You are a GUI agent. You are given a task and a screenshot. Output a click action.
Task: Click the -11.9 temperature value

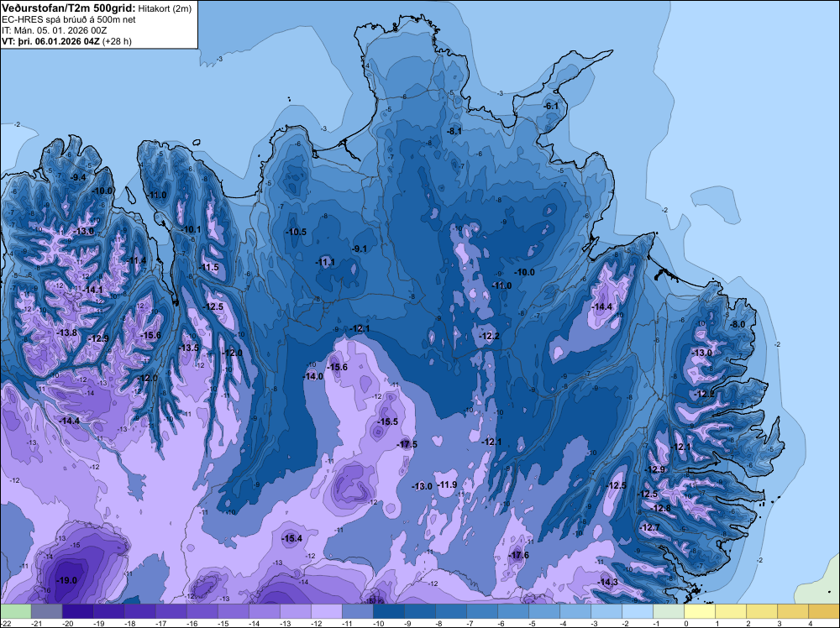click(447, 484)
